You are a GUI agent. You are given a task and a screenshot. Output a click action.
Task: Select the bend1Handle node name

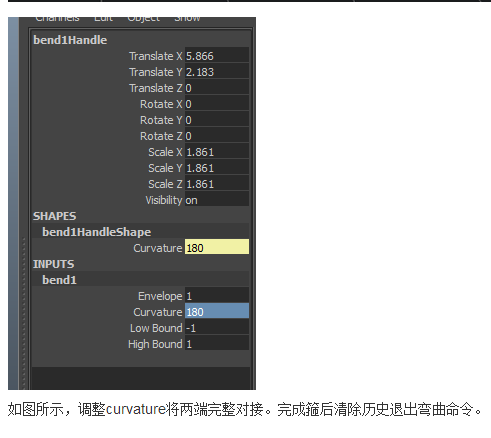point(70,40)
